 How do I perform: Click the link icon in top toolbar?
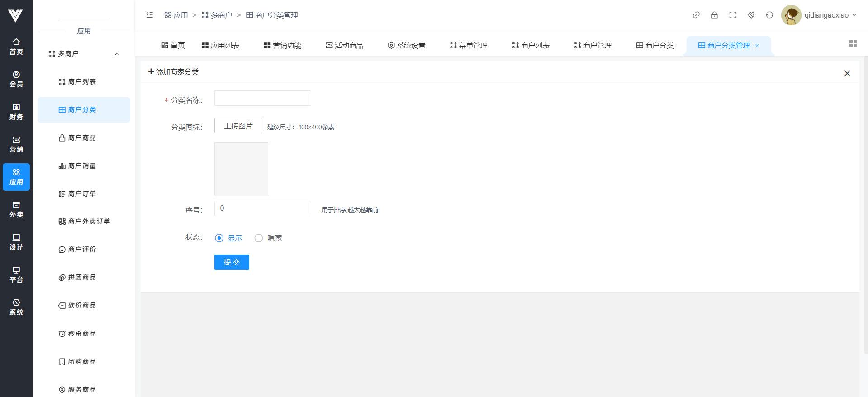(696, 15)
